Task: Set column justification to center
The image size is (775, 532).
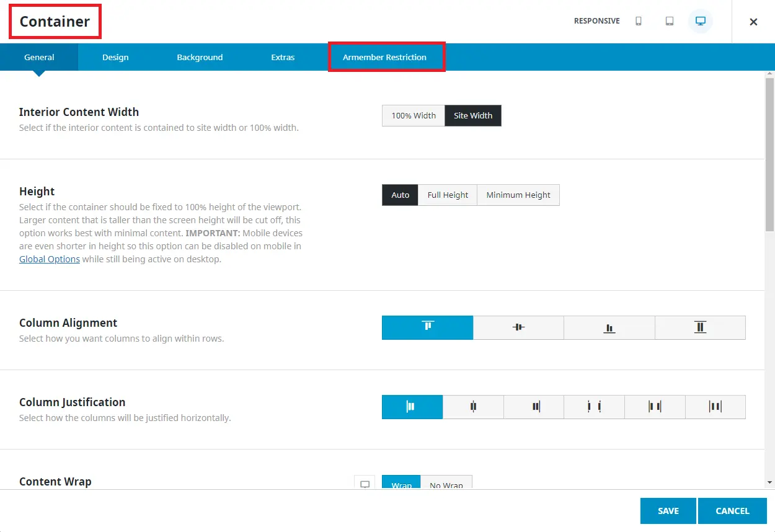Action: (x=473, y=407)
